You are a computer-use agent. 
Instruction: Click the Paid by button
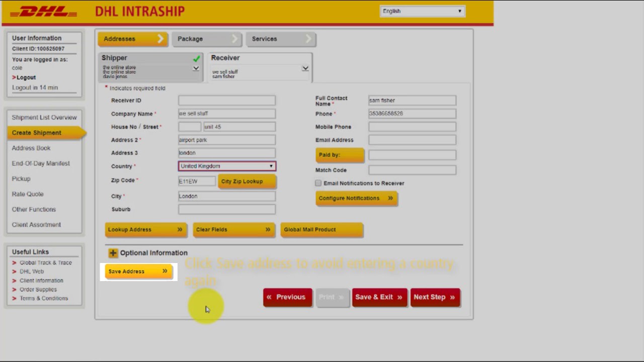(340, 155)
